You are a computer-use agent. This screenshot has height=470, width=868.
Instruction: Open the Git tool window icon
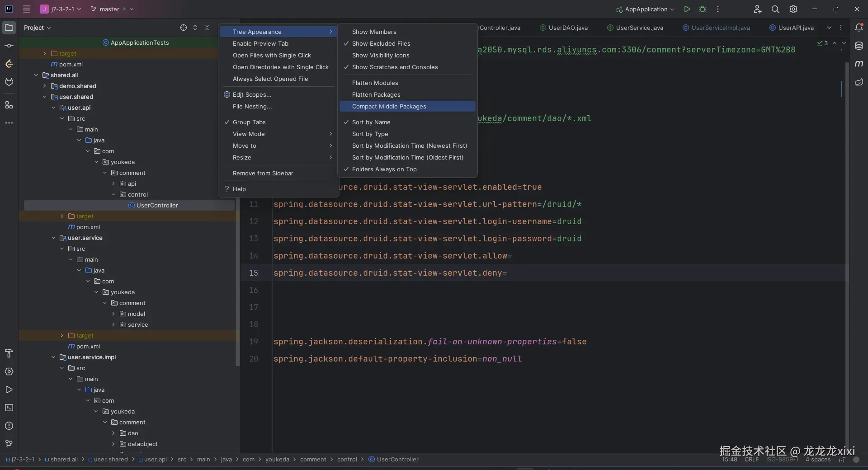pyautogui.click(x=9, y=444)
